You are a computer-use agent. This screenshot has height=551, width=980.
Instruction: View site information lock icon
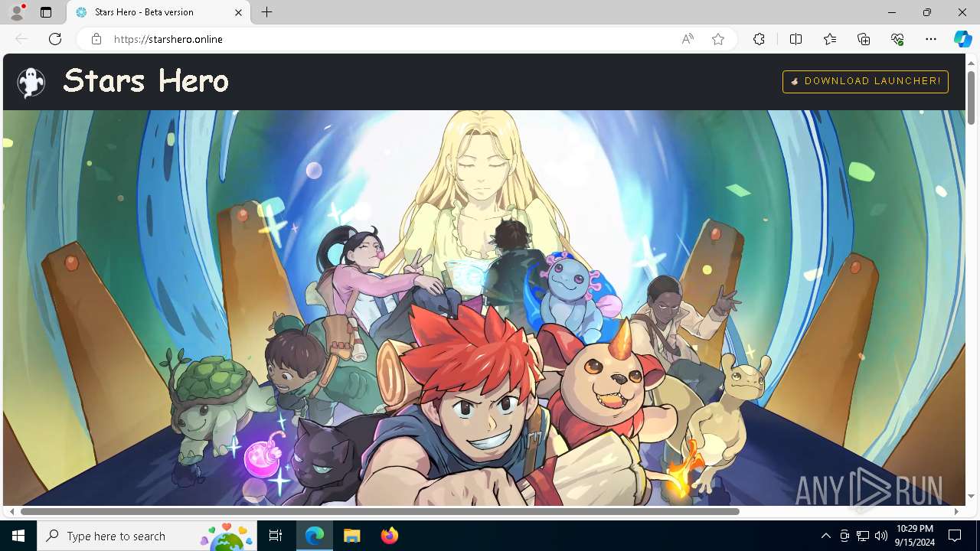coord(96,39)
